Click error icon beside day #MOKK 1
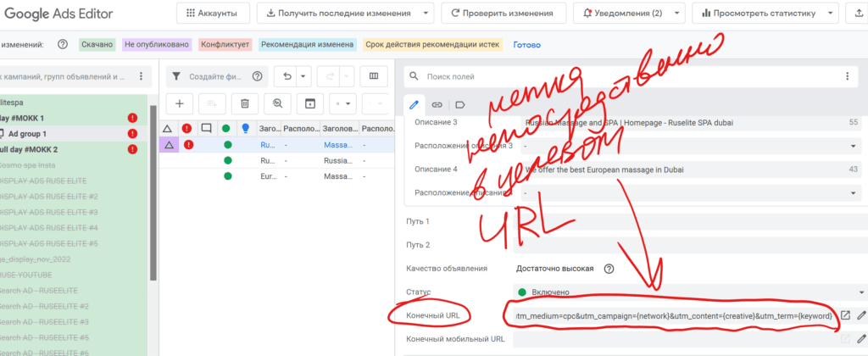This screenshot has width=868, height=356. [x=132, y=118]
